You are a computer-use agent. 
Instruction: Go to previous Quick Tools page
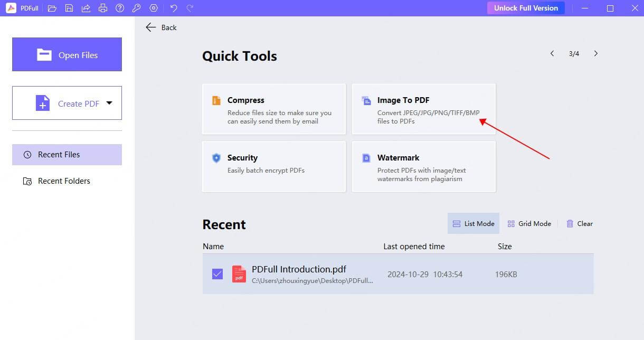tap(552, 53)
